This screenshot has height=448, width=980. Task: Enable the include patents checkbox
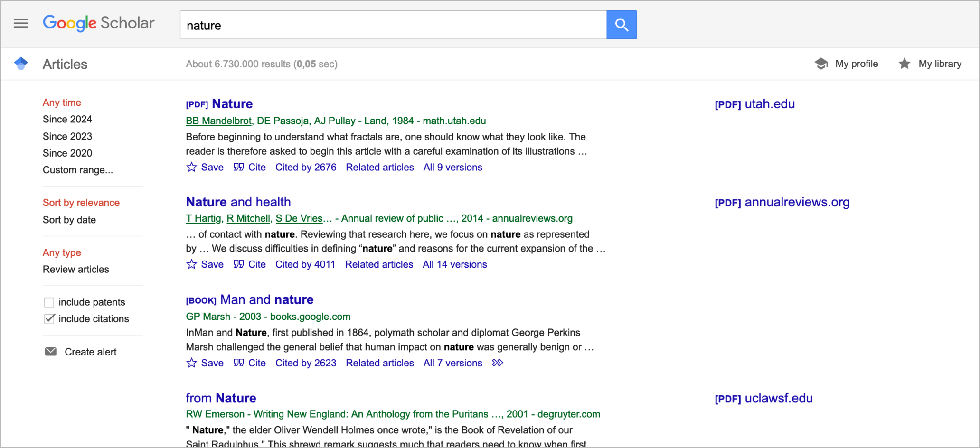[49, 302]
